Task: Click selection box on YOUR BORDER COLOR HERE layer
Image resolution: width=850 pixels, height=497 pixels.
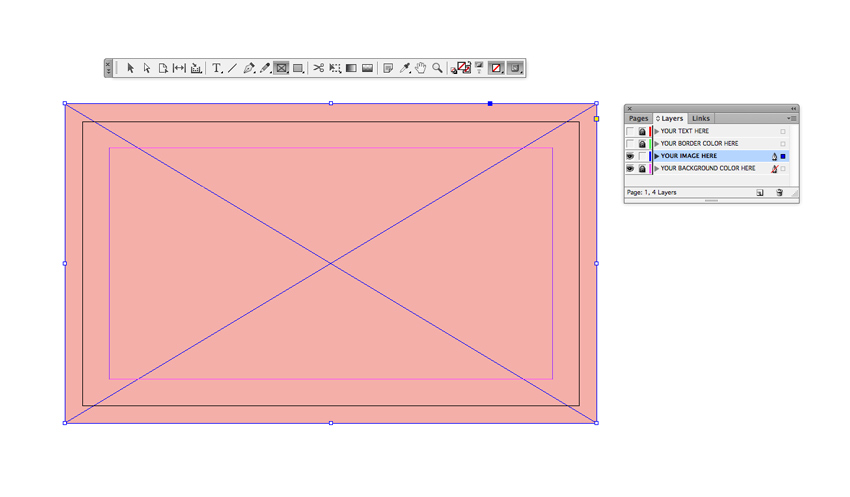Action: pos(783,144)
